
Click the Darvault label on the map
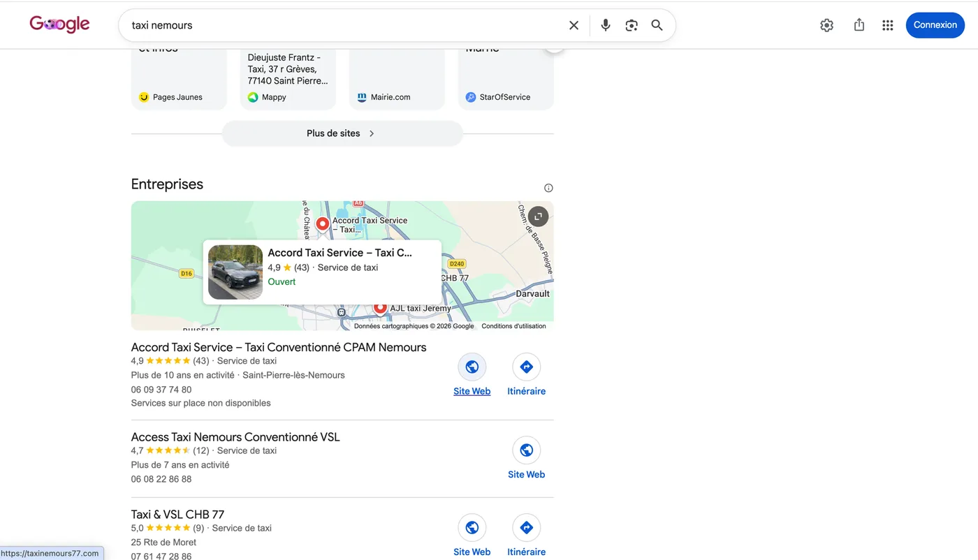coord(533,294)
